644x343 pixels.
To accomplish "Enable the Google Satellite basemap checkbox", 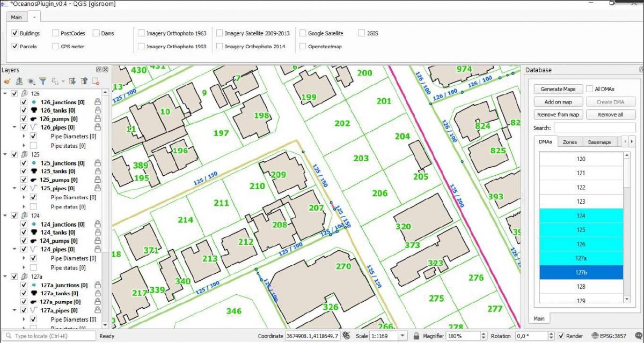I will pos(303,33).
